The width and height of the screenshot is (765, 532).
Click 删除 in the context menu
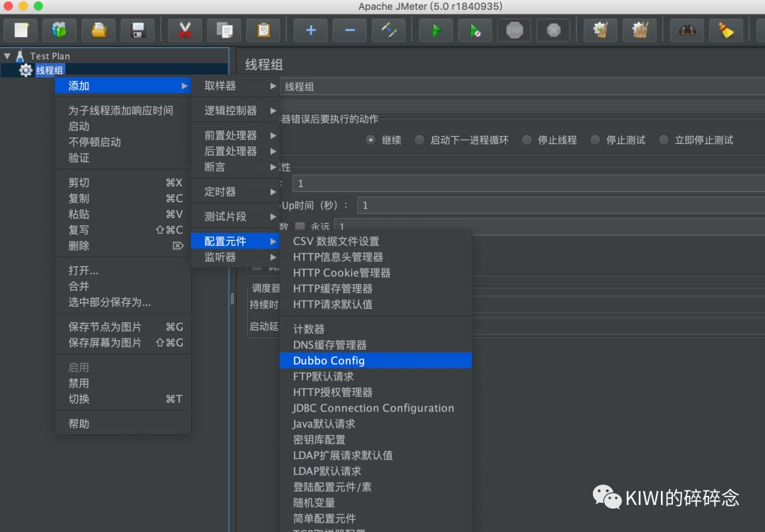point(123,246)
